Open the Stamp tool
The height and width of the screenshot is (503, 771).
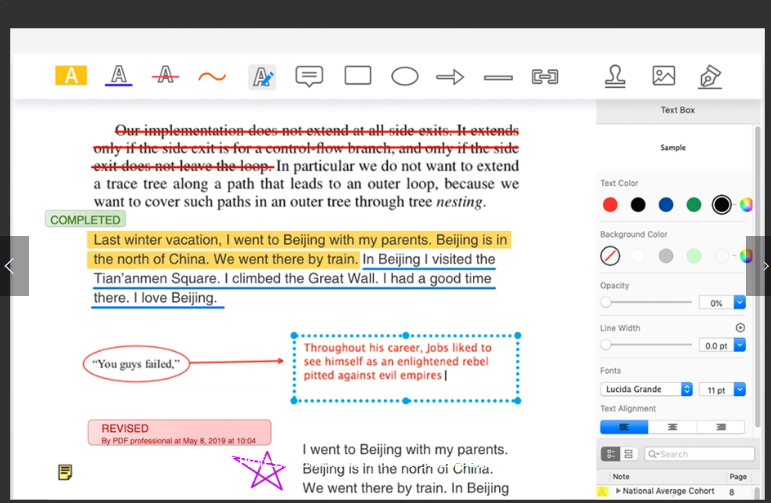pyautogui.click(x=615, y=76)
